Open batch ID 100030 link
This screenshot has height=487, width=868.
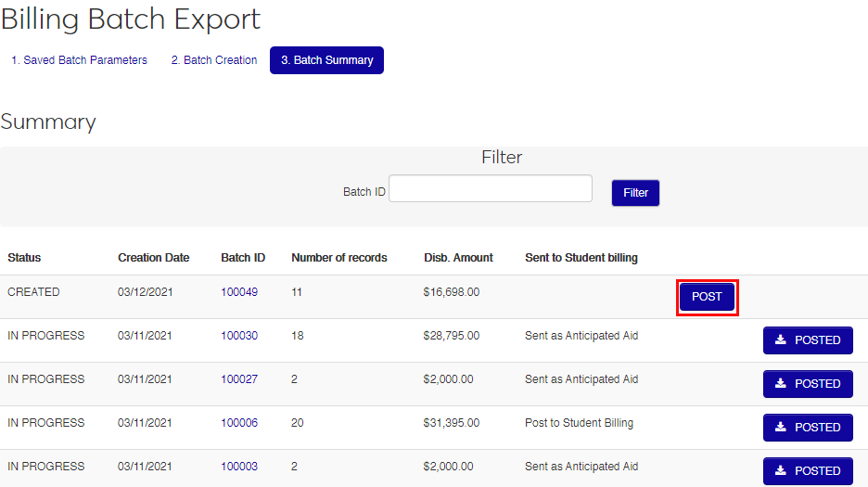239,336
